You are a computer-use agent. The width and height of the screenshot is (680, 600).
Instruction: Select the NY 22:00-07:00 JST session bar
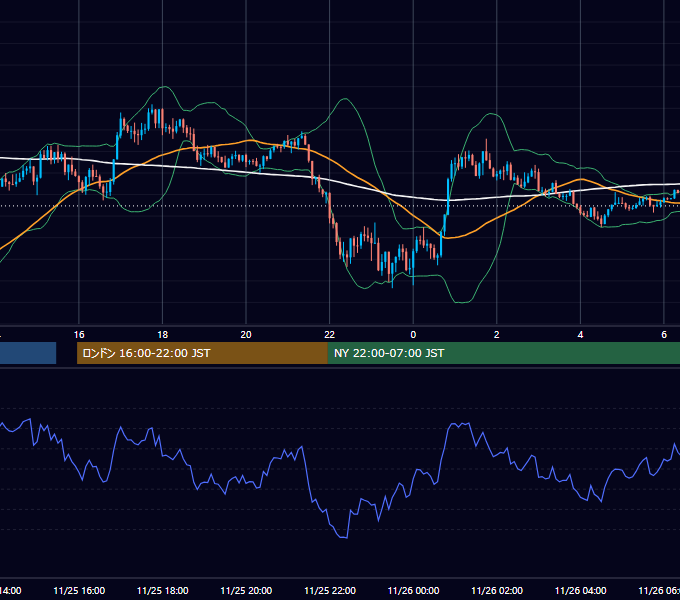[503, 353]
